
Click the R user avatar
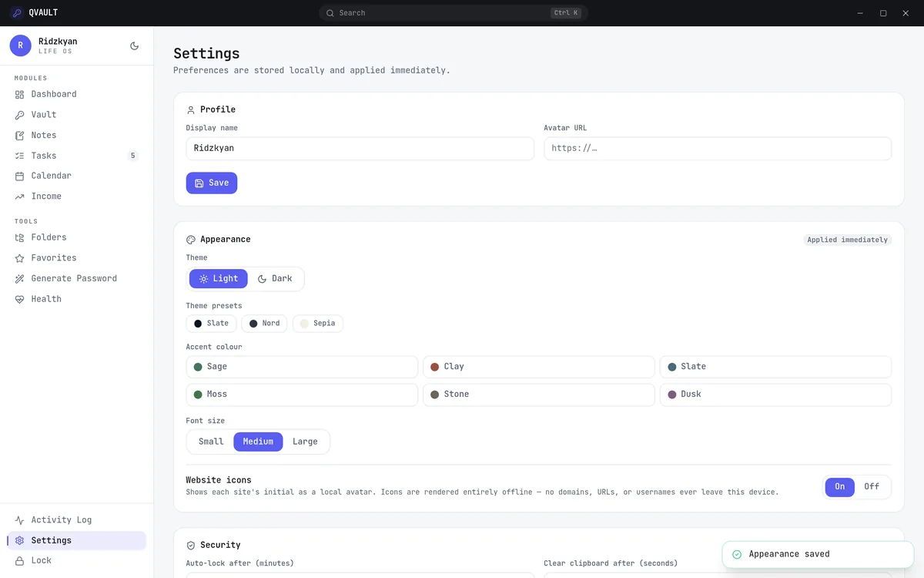(x=21, y=45)
